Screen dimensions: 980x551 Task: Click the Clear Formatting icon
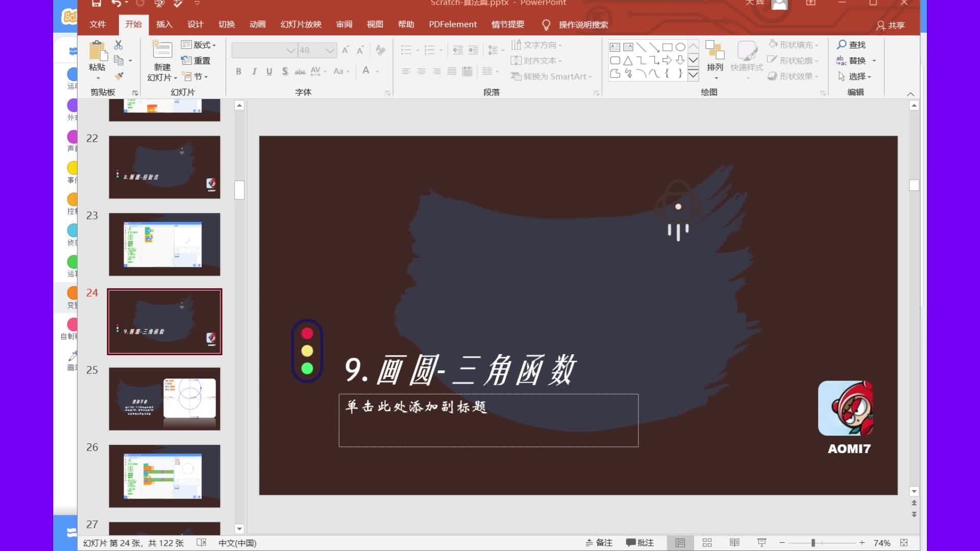tap(380, 50)
